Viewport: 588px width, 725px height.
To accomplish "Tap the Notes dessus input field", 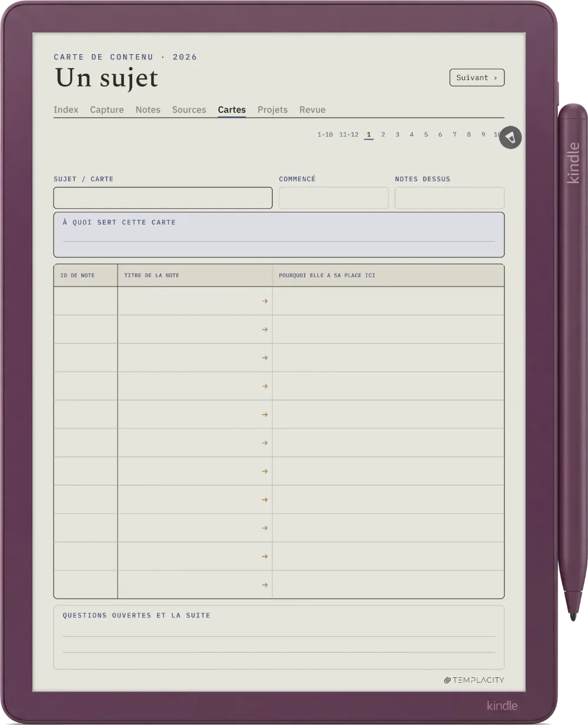I will [x=450, y=198].
